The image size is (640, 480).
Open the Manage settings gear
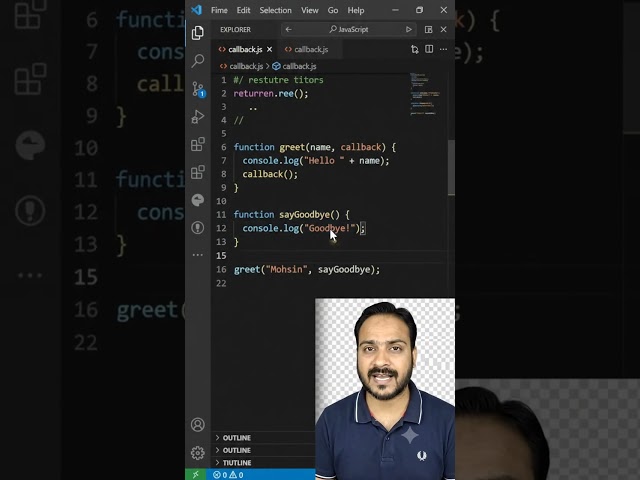click(x=198, y=453)
